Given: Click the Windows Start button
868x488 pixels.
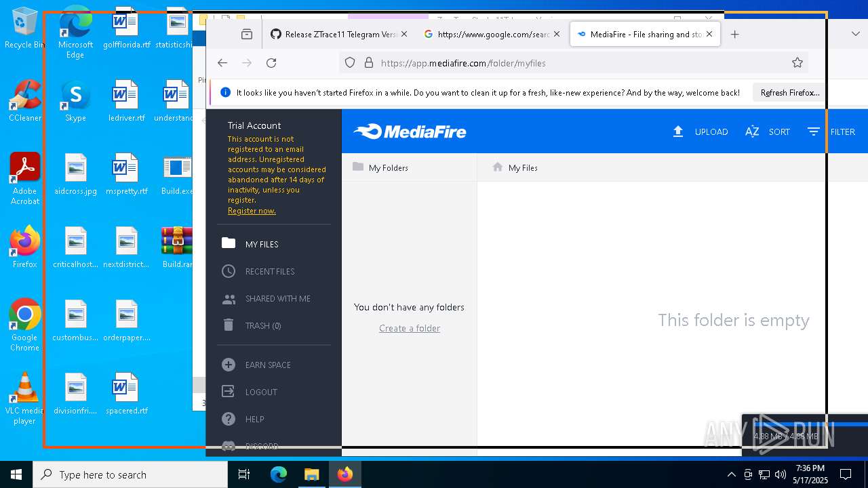Looking at the screenshot, I should (x=16, y=474).
